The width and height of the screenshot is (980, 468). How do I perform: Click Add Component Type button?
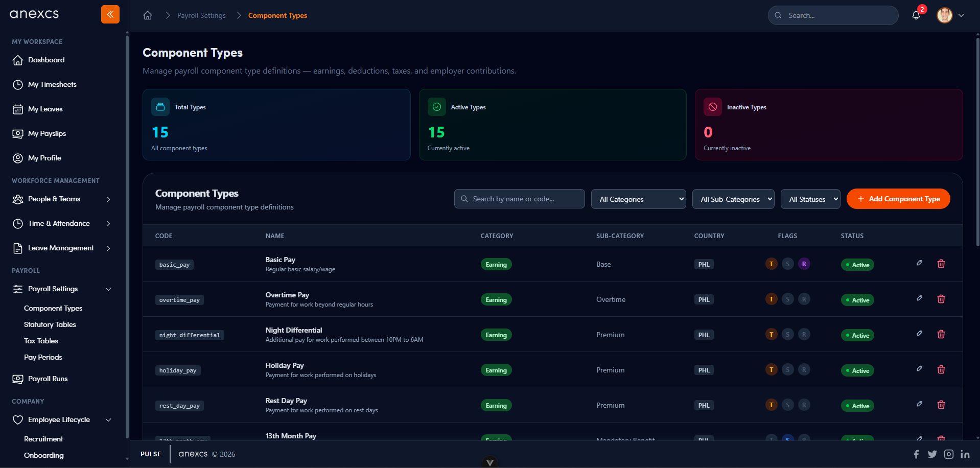[x=898, y=199]
